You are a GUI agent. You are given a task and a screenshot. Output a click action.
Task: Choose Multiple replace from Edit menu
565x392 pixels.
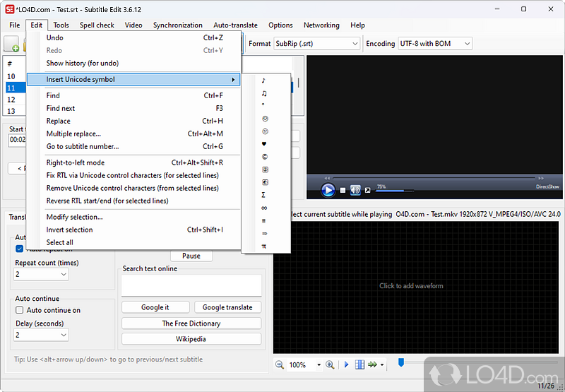[x=73, y=133]
